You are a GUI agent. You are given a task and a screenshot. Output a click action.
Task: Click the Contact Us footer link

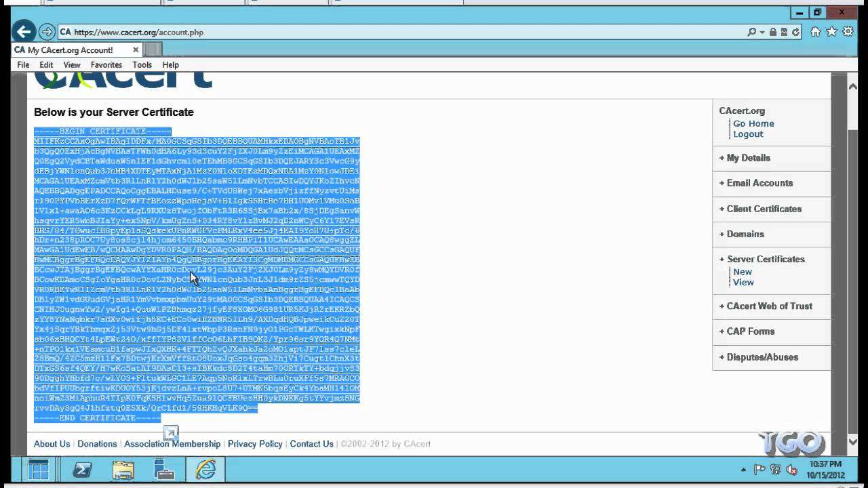(x=311, y=444)
